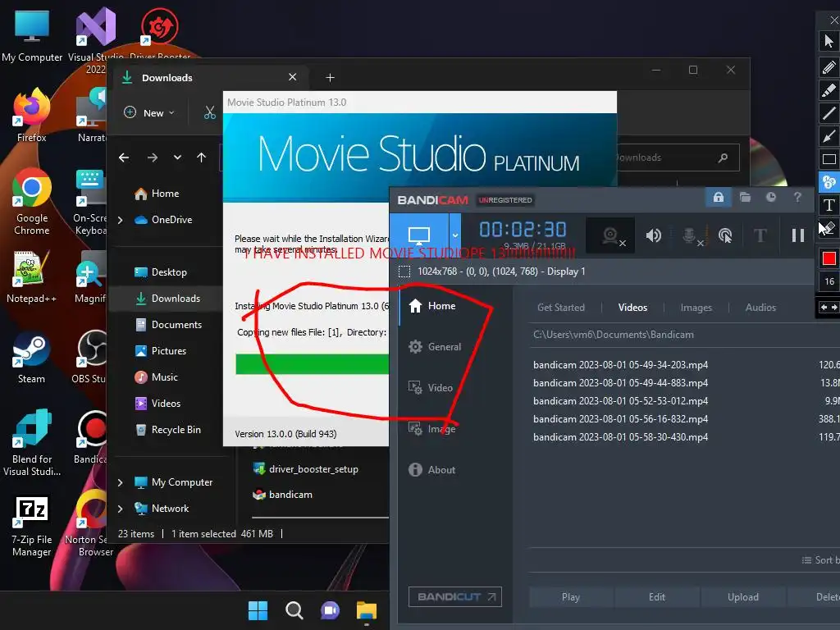
Task: Toggle the webcam overlay in Bandicam
Action: click(x=610, y=235)
